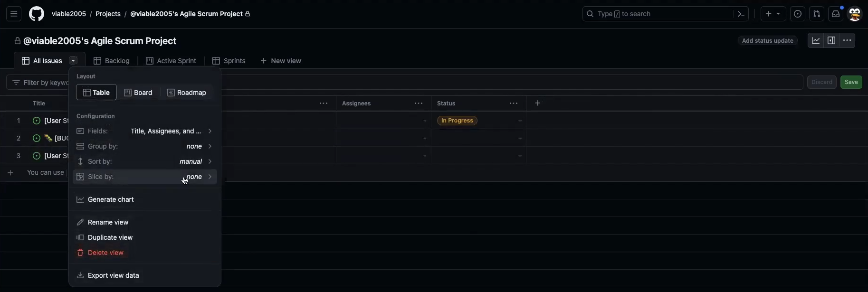The image size is (868, 292).
Task: Click the In Progress status label
Action: pos(457,121)
